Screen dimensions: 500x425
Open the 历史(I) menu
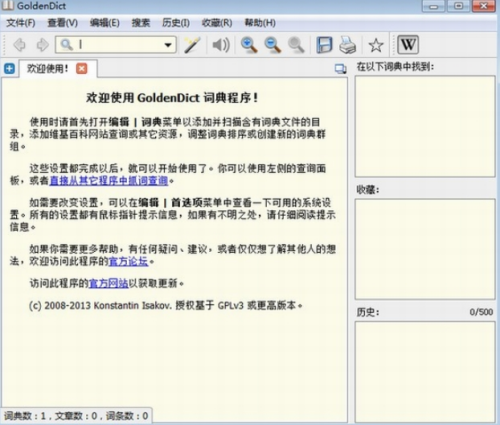[176, 23]
